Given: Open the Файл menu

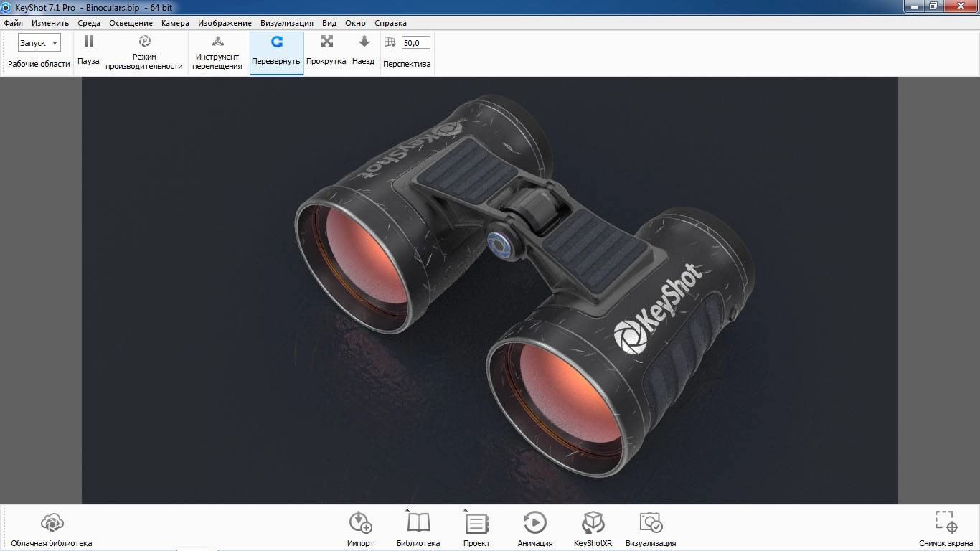Looking at the screenshot, I should [13, 23].
